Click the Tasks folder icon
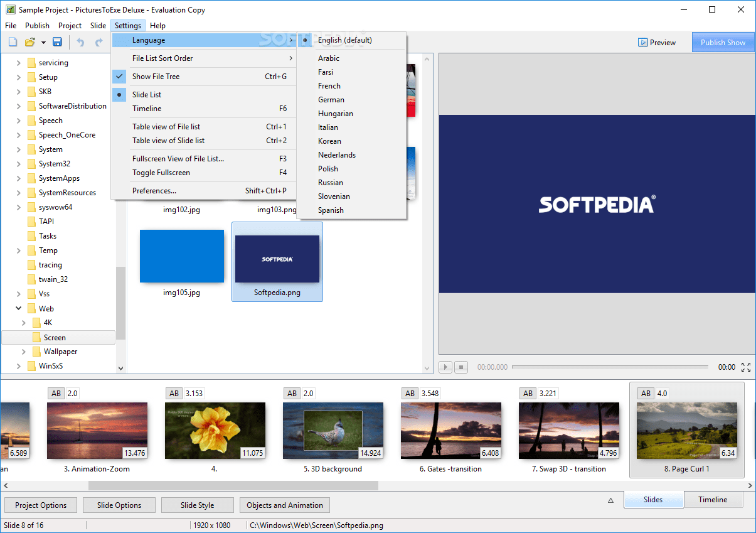Screen dimensions: 756x533 click(x=31, y=236)
